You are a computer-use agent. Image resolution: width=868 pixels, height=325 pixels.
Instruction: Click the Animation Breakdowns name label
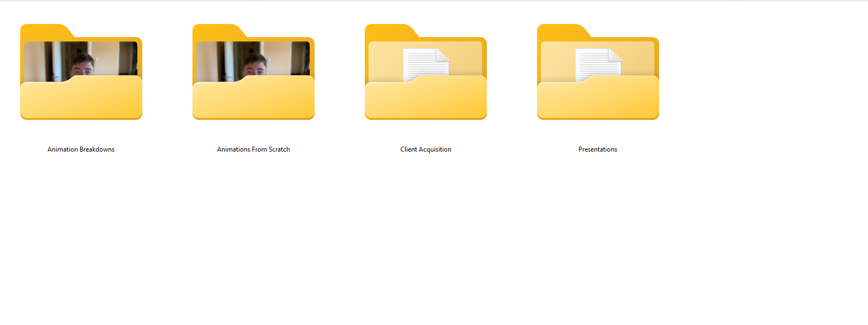coord(81,149)
